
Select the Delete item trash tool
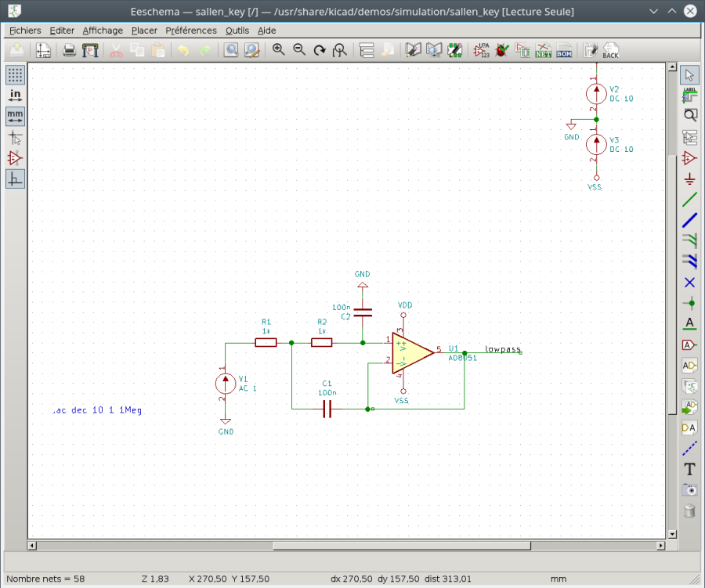689,510
